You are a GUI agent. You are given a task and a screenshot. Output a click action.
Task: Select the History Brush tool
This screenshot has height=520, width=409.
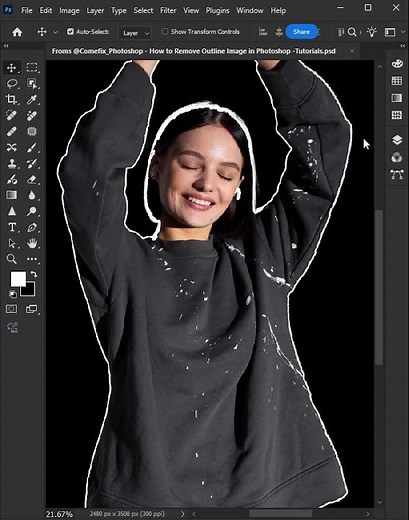32,163
